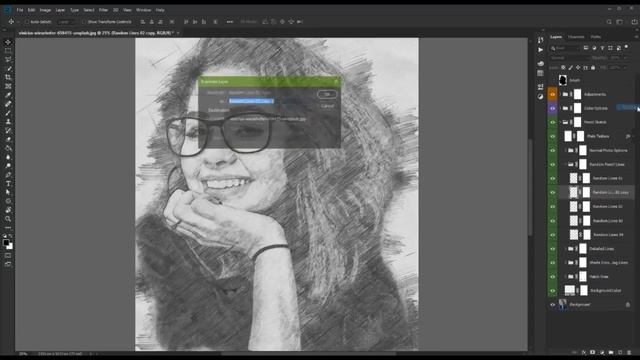Screen dimensions: 640x360
Task: Click the background color swatch
Action: click(10, 246)
